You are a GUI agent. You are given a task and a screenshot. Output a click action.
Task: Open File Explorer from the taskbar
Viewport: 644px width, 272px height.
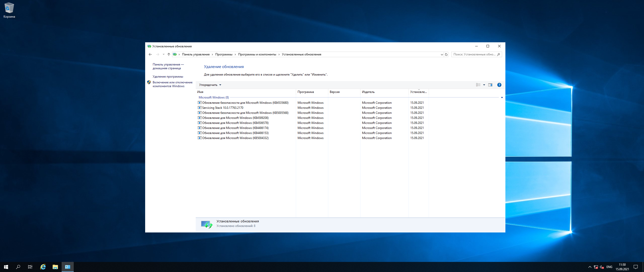[55, 267]
